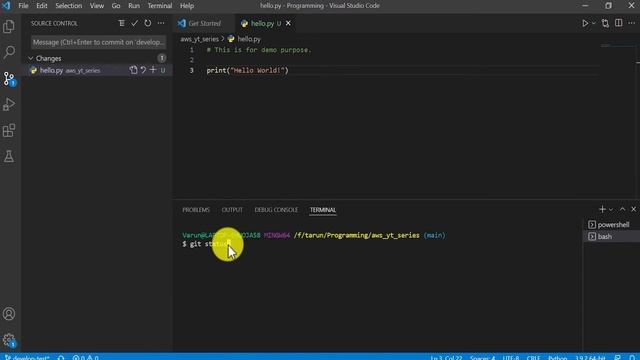This screenshot has height=360, width=640.
Task: Switch to the Debug Console tab
Action: [276, 210]
